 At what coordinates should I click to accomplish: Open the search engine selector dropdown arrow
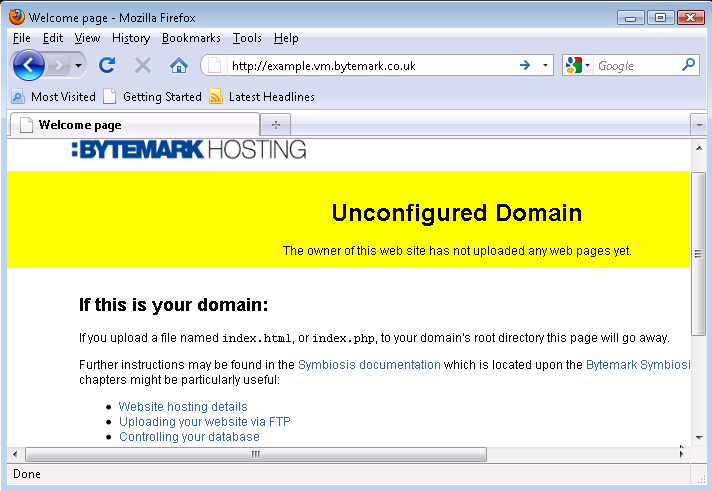[x=588, y=66]
